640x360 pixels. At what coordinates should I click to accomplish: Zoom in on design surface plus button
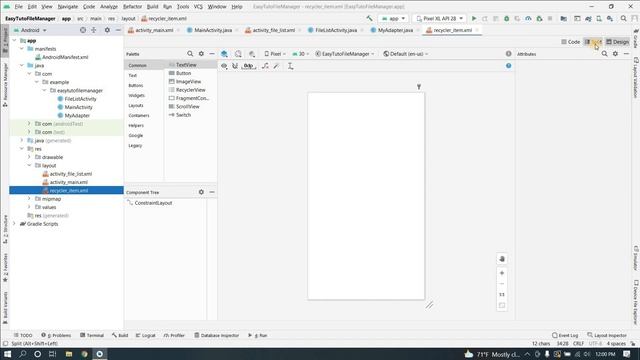(502, 273)
